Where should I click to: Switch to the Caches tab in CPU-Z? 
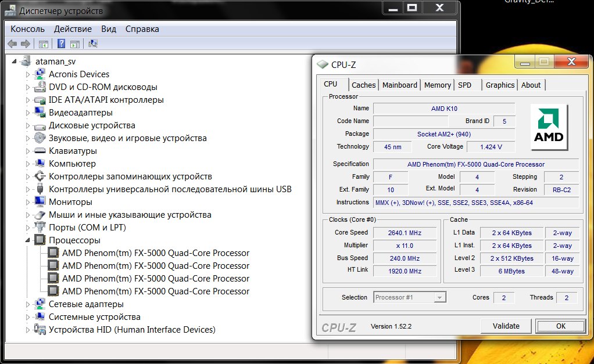tap(364, 85)
